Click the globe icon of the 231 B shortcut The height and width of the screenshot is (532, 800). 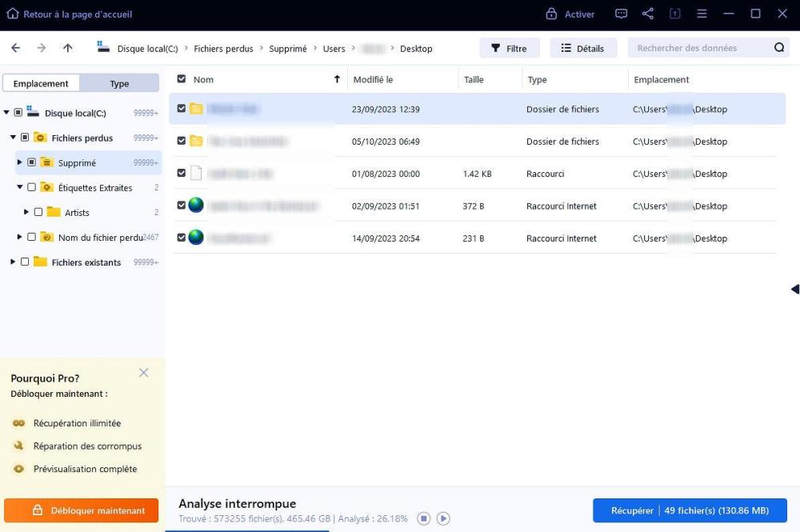[x=196, y=237]
